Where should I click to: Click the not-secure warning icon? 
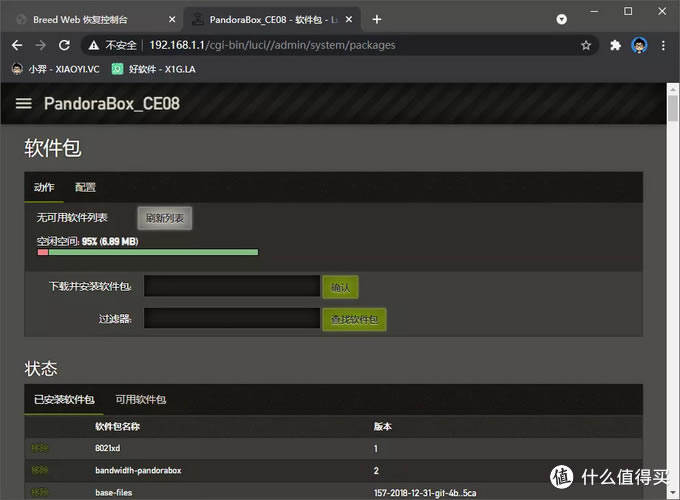click(x=94, y=45)
